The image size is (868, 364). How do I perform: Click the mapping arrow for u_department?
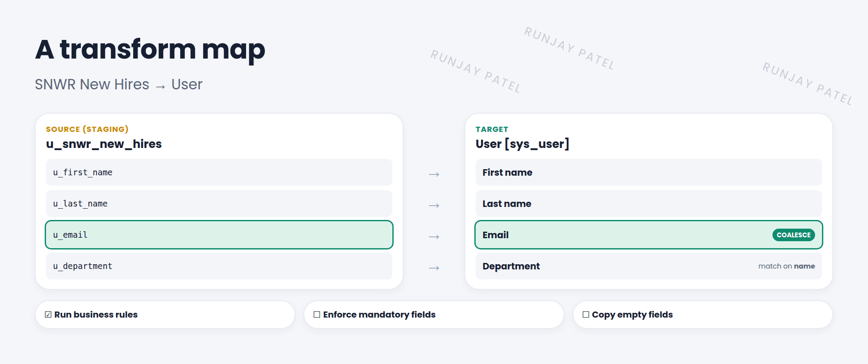point(434,268)
